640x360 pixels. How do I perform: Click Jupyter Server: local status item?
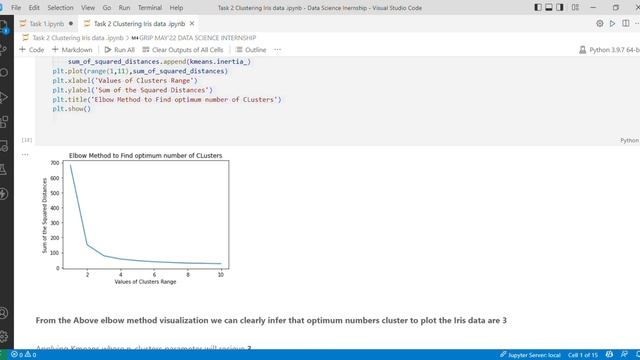(x=530, y=355)
